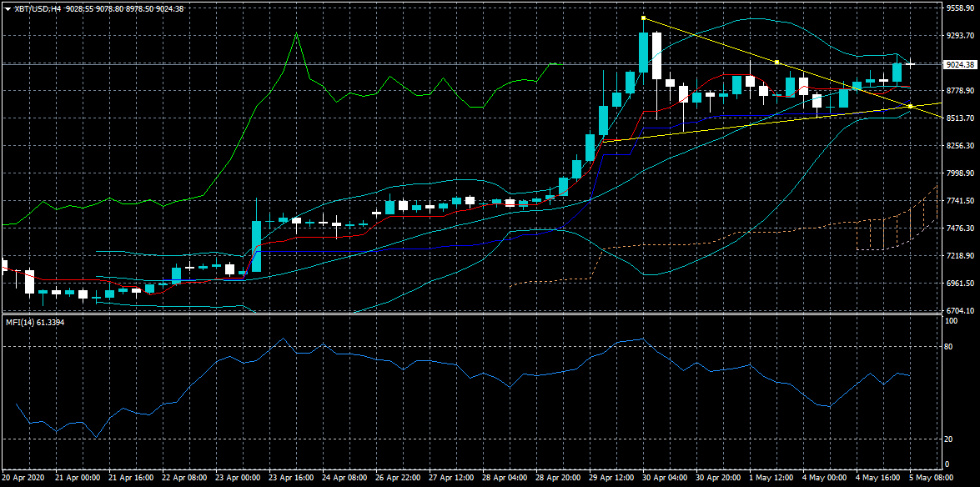Click the MFI(14) 61.3394 indicator label
Image resolution: width=980 pixels, height=487 pixels.
[x=35, y=322]
